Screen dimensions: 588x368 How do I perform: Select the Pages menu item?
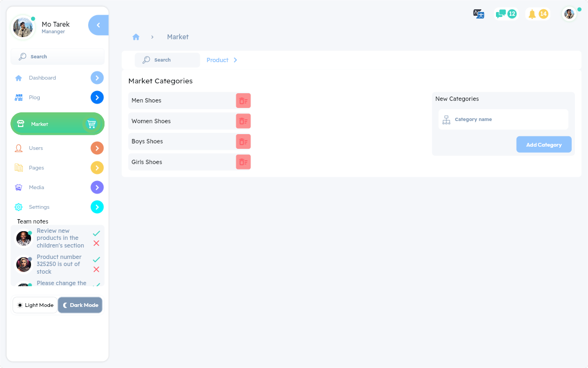point(36,167)
